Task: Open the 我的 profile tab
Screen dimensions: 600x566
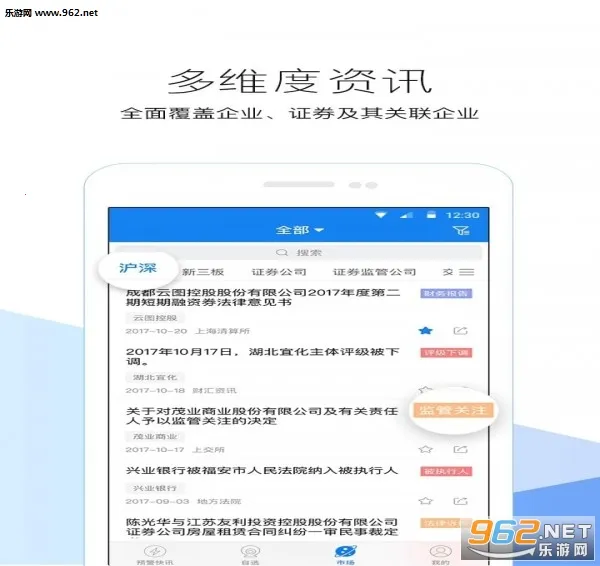Action: (438, 554)
